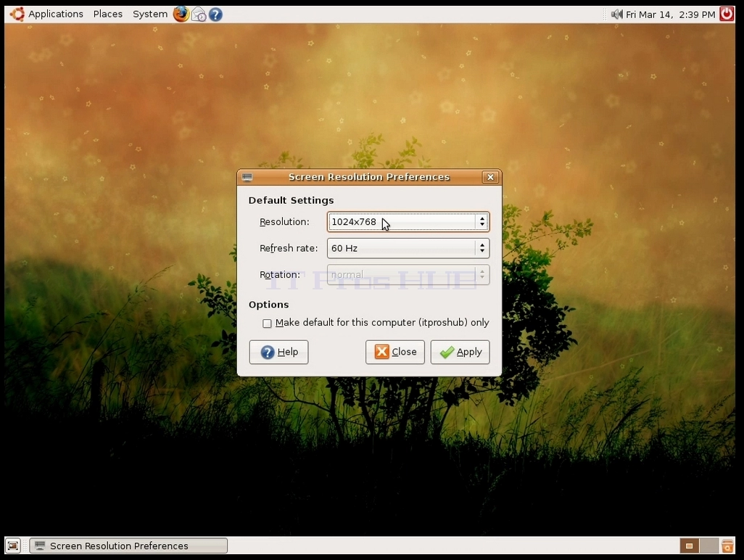Viewport: 744px width, 560px height.
Task: Click the Help button in the dialog
Action: tap(278, 352)
